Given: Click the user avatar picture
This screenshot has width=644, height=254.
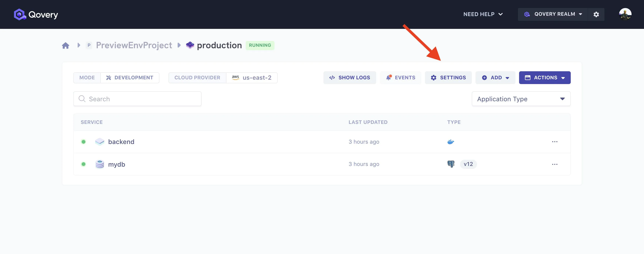Looking at the screenshot, I should (625, 14).
